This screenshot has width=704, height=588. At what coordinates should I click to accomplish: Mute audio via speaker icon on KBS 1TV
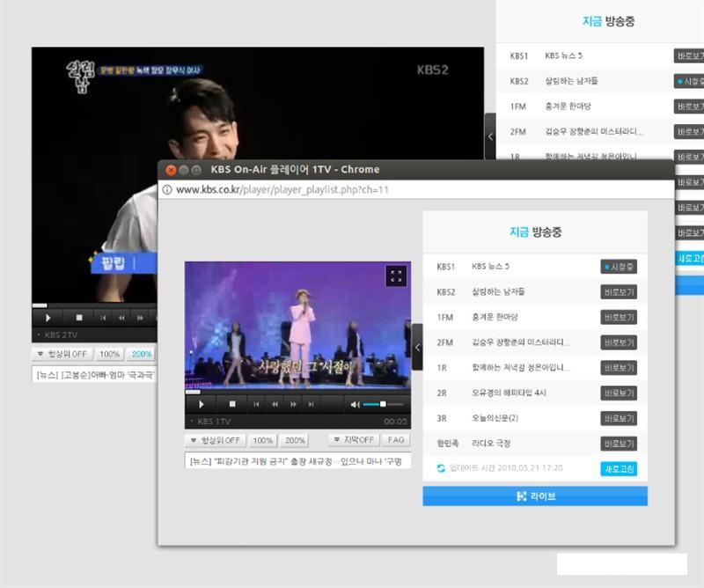[353, 403]
